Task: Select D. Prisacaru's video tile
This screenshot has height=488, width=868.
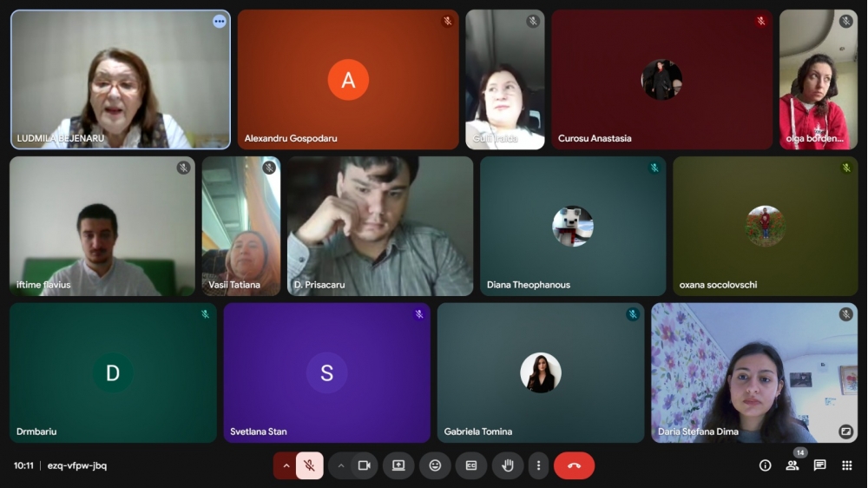Action: pyautogui.click(x=380, y=226)
